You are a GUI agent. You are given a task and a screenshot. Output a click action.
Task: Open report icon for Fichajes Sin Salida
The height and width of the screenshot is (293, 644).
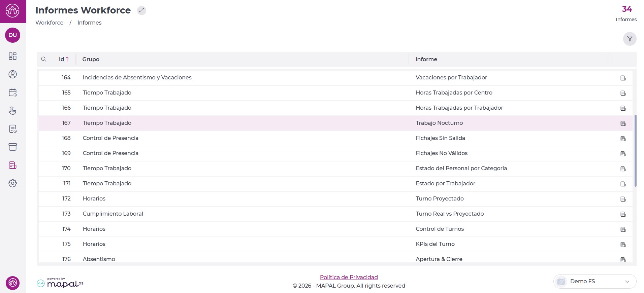(623, 139)
